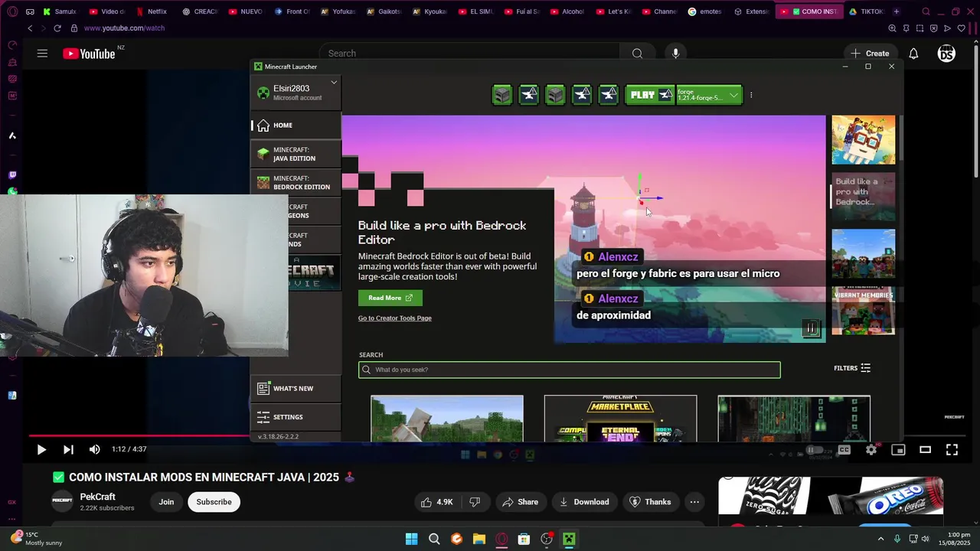Dislike the video

[475, 502]
